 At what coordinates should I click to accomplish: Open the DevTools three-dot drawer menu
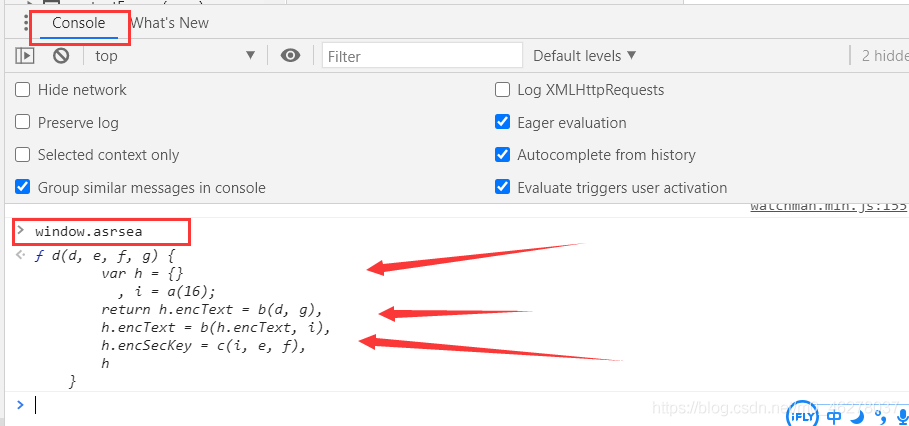(x=26, y=23)
